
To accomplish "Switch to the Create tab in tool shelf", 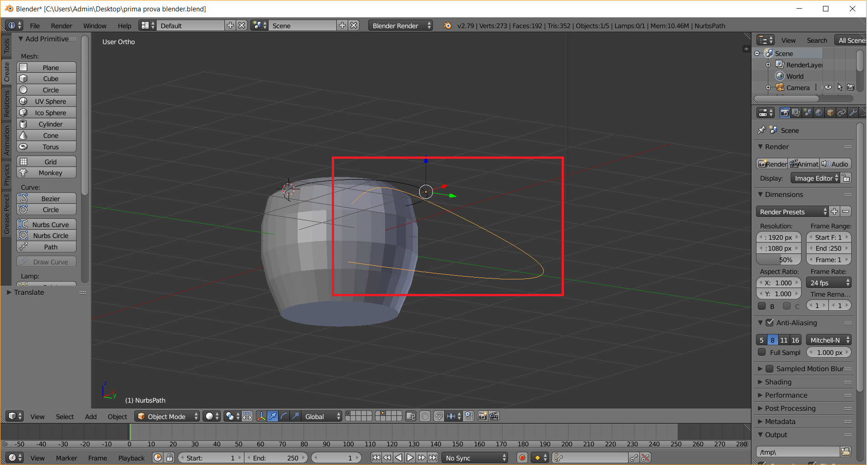I will (x=6, y=72).
